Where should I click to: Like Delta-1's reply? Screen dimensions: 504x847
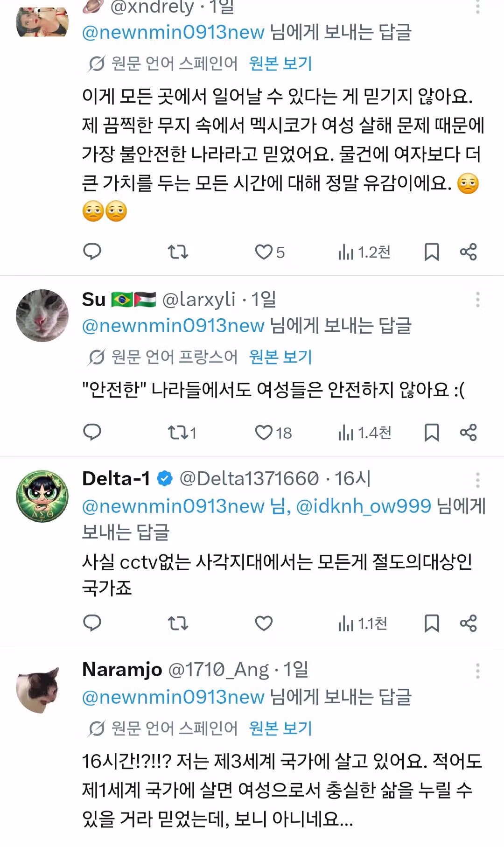coord(265,623)
